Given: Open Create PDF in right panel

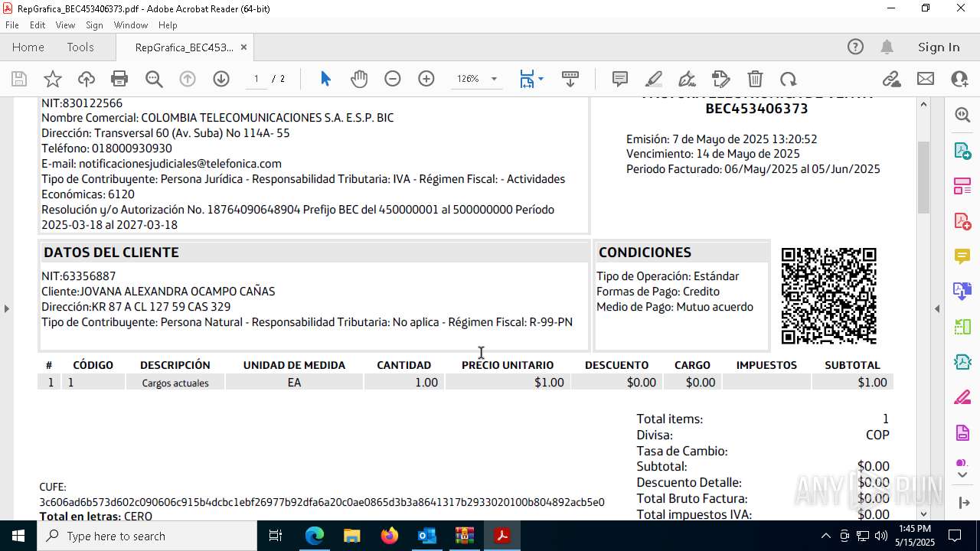Looking at the screenshot, I should click(x=962, y=221).
